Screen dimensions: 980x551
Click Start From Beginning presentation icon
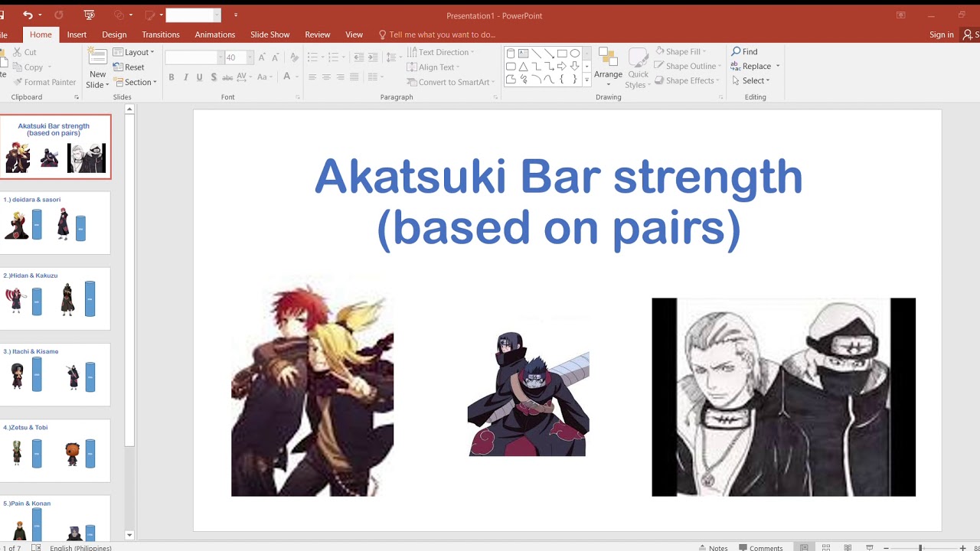coord(89,15)
